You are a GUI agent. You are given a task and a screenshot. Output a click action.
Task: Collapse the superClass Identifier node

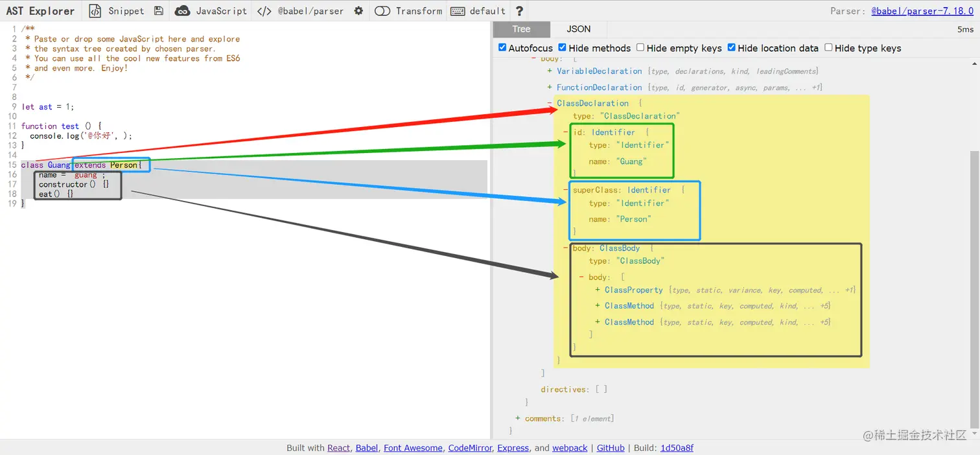(x=566, y=190)
